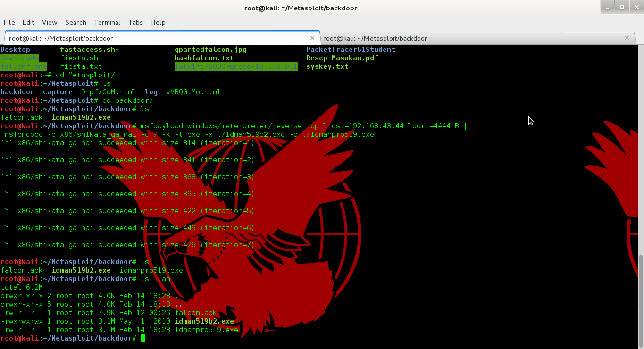Viewport: 644px width, 349px height.
Task: Open the File menu
Action: point(9,22)
